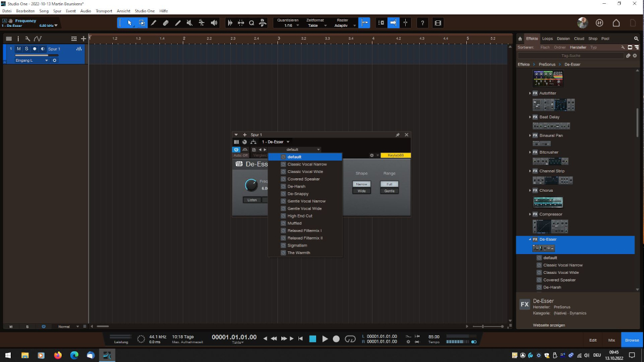Click the preset file icon in De-Esser
The height and width of the screenshot is (362, 644).
[x=254, y=149]
